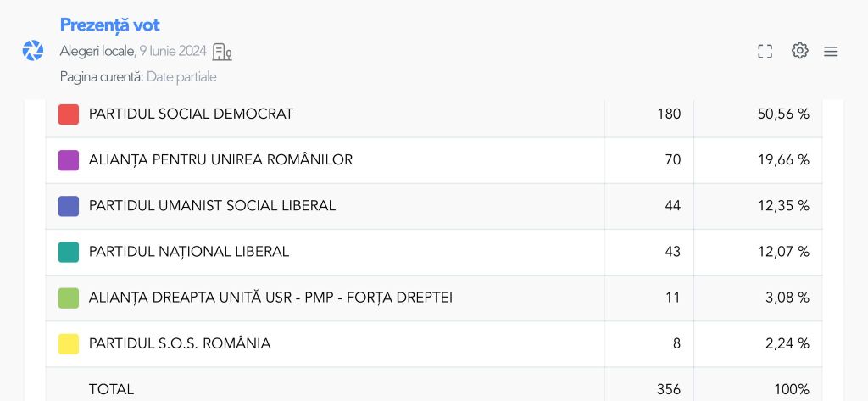868x401 pixels.
Task: Click the TOTAL row label
Action: [x=111, y=389]
